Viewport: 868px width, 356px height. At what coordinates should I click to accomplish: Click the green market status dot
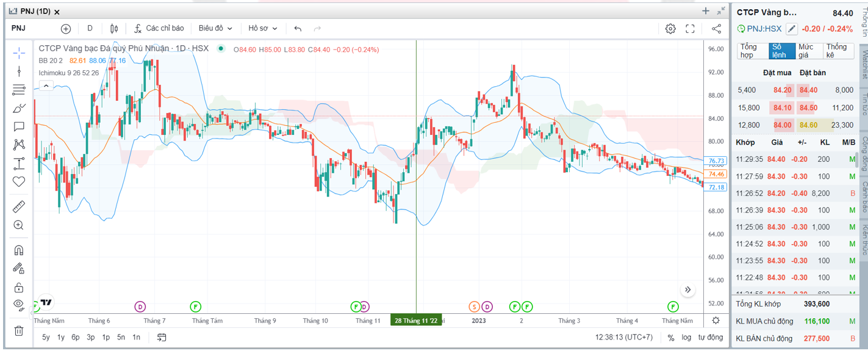[221, 49]
